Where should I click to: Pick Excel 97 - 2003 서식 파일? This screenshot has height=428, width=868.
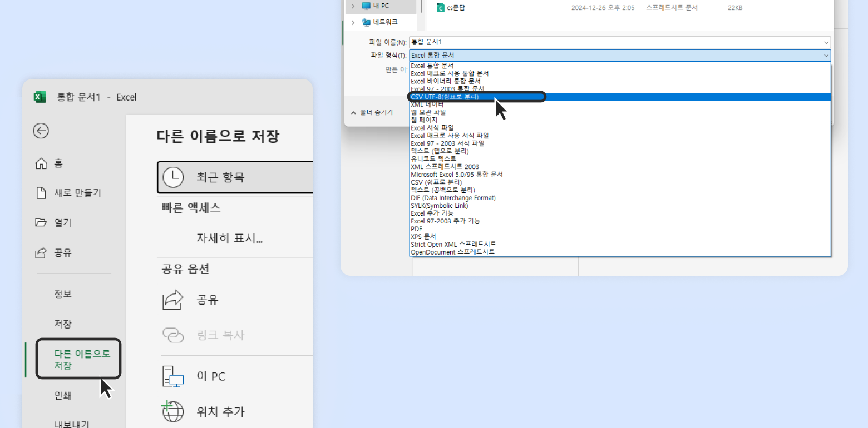coord(620,143)
